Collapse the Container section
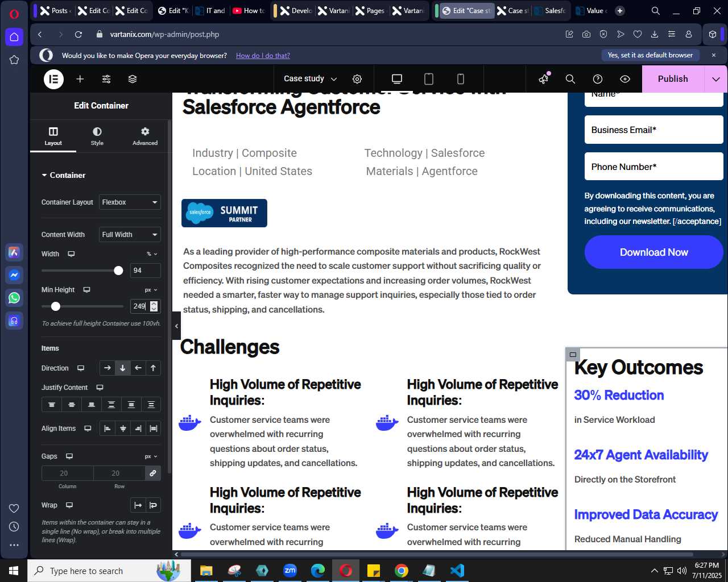728x582 pixels. tap(64, 175)
